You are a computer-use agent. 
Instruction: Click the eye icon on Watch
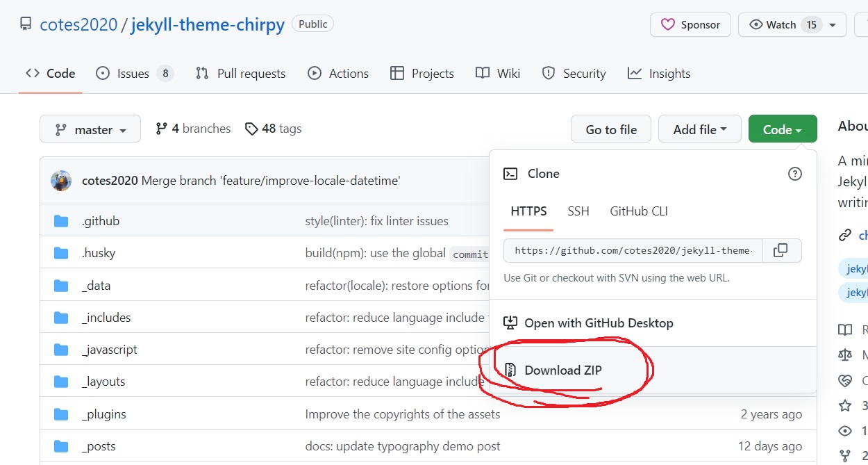point(756,24)
